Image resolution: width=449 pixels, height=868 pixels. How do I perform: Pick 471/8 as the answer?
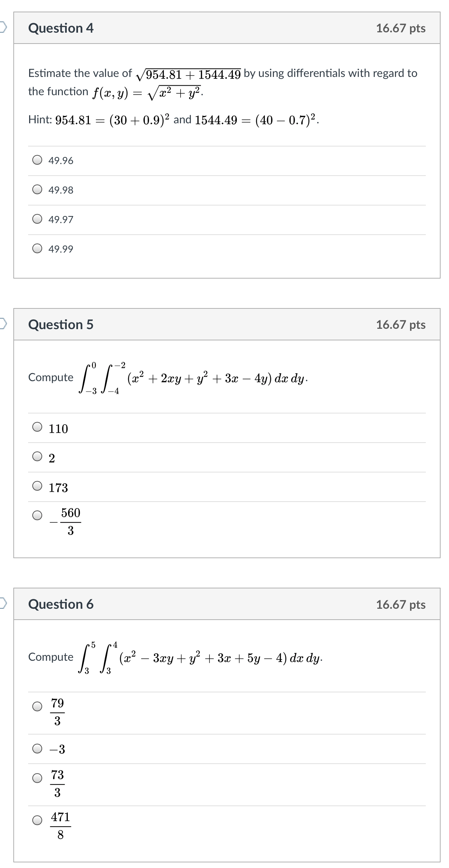tap(37, 820)
